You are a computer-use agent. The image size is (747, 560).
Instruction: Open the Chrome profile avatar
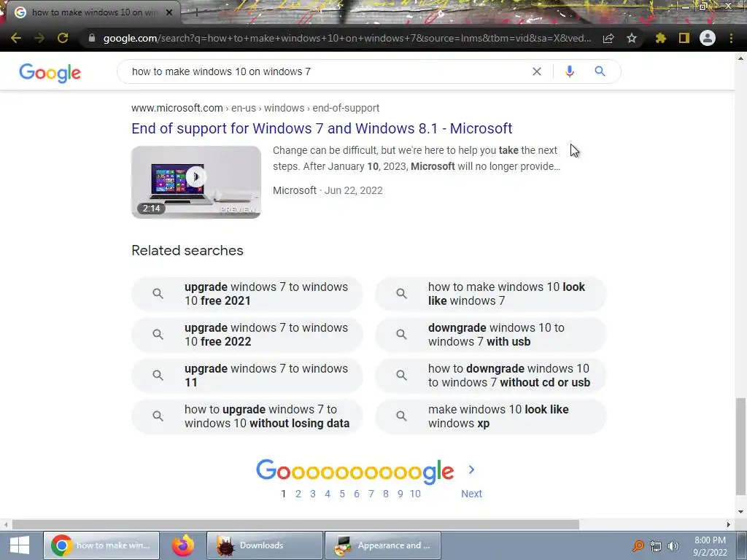pyautogui.click(x=708, y=38)
